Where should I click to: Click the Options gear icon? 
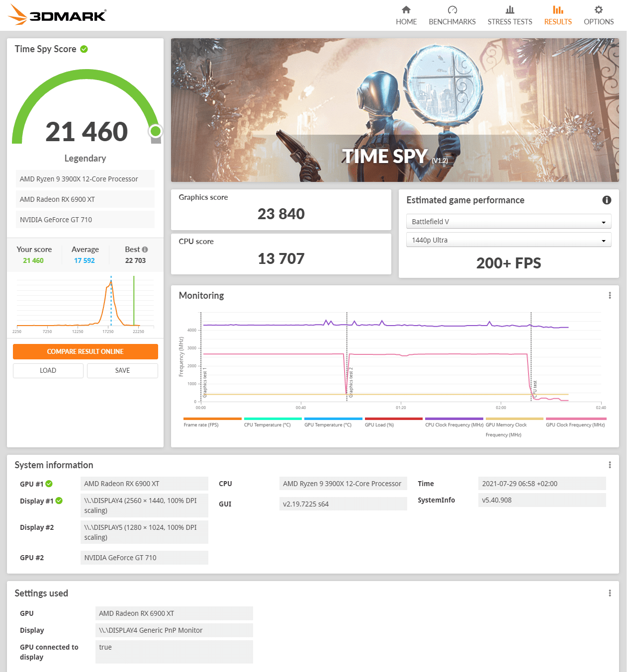599,10
